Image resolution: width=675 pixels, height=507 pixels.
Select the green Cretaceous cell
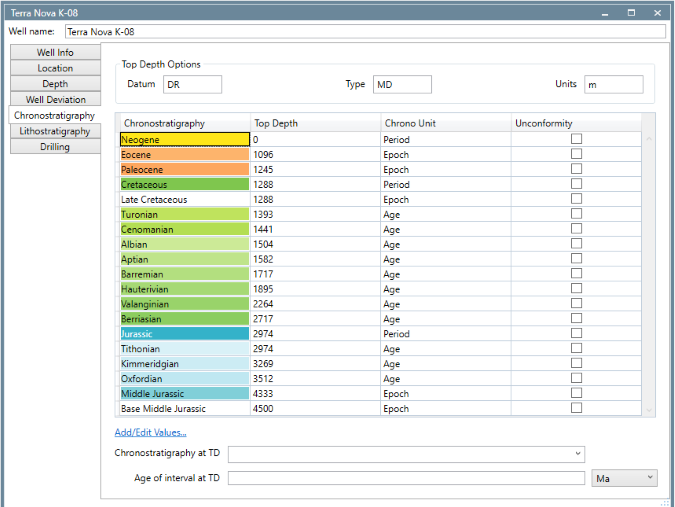coord(185,185)
